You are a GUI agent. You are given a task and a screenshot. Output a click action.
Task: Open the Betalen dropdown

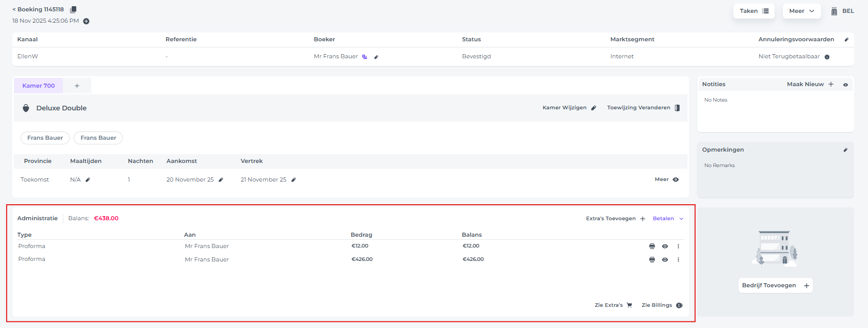click(x=668, y=219)
